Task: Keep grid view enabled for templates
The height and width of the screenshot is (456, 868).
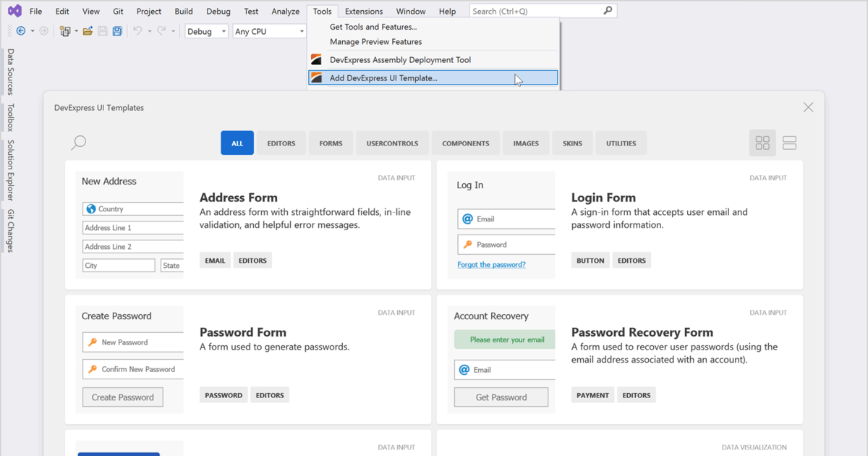Action: coord(762,143)
